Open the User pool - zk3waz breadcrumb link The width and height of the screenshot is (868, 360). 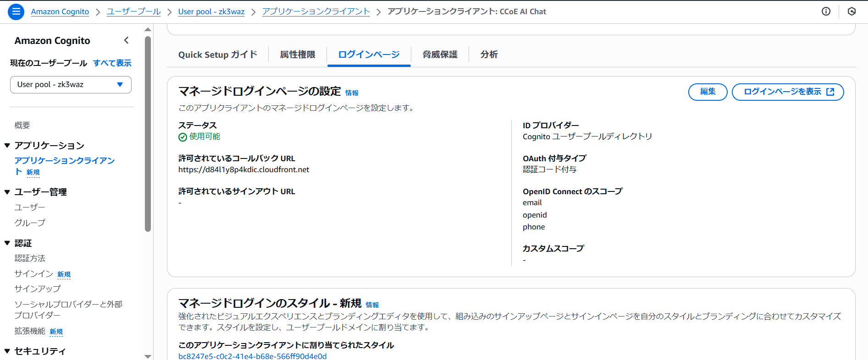[x=211, y=11]
